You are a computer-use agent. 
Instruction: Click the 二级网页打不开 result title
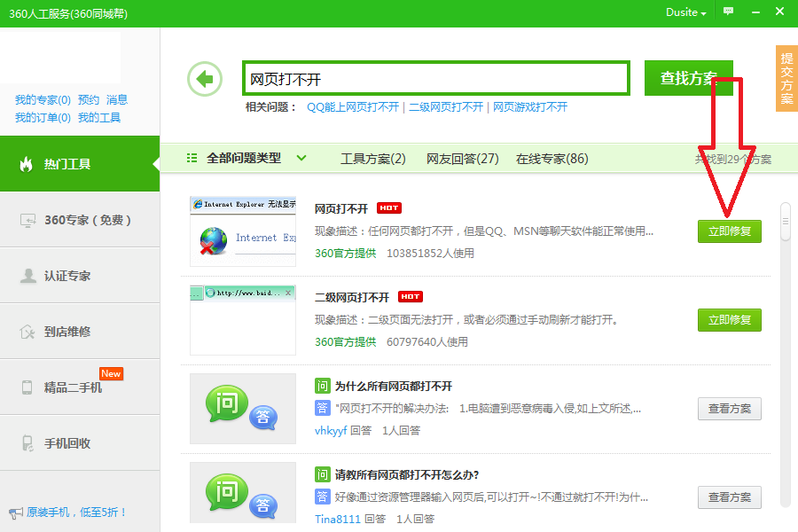pyautogui.click(x=352, y=297)
